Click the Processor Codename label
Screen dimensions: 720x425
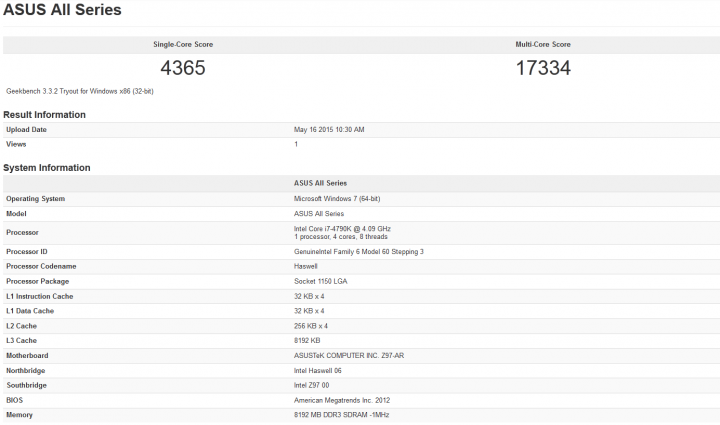[x=41, y=266]
